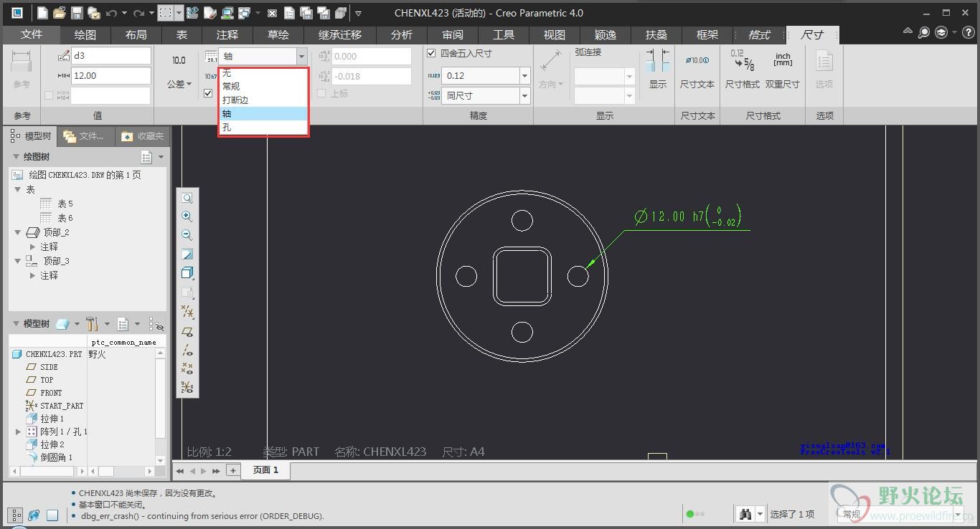Click the Display witness lines icon
The width and height of the screenshot is (980, 529).
click(657, 59)
